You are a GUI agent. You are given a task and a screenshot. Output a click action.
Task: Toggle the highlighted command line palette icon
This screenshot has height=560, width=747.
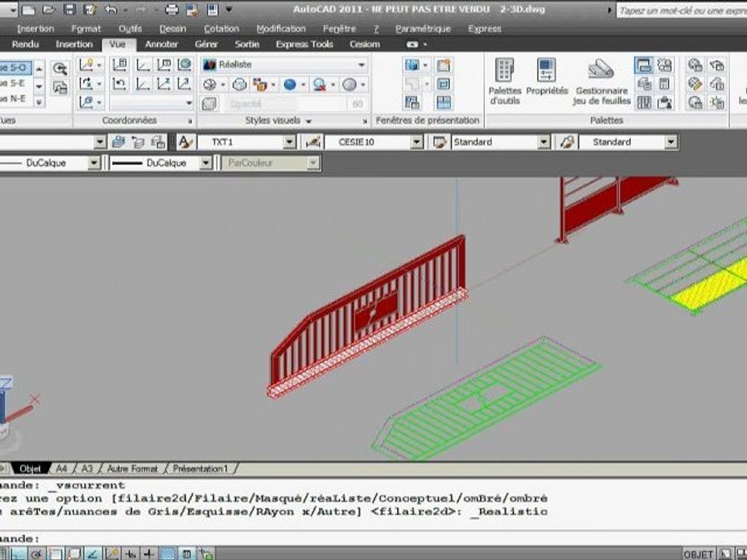(644, 65)
